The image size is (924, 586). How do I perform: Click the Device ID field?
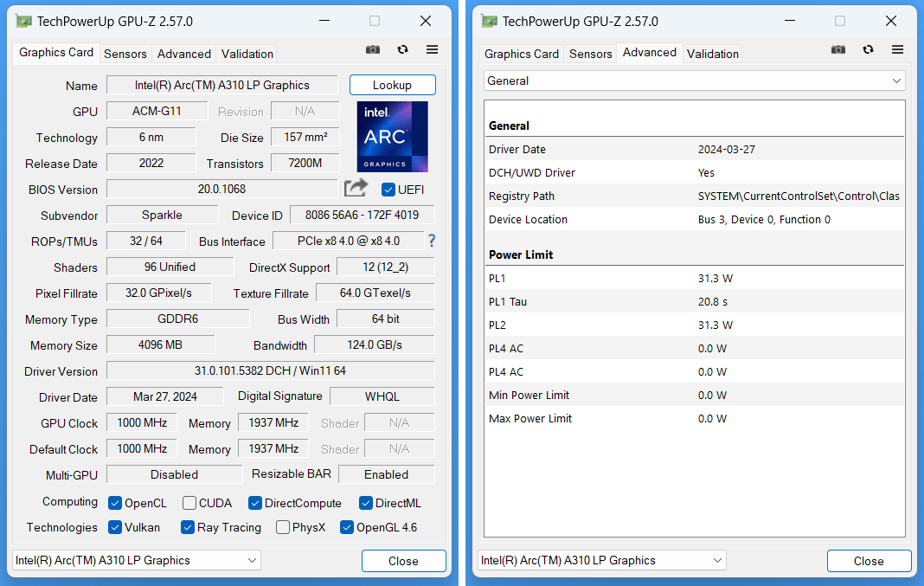click(x=363, y=215)
